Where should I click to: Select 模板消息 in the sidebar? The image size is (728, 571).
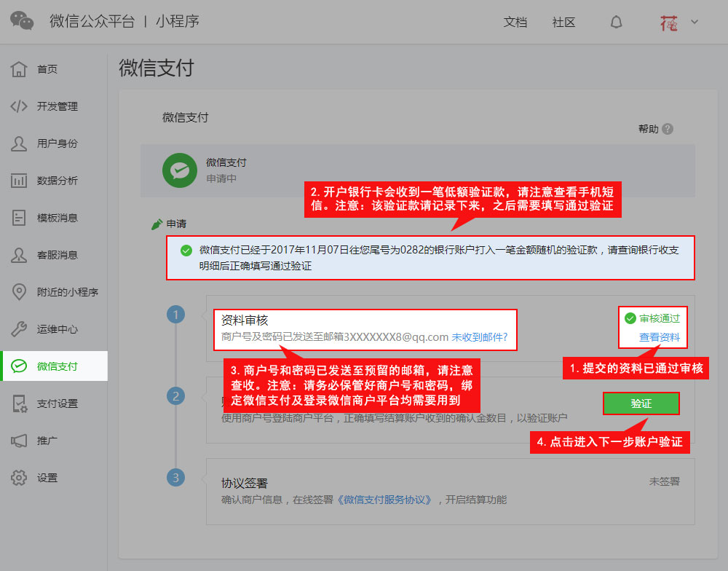coord(57,218)
